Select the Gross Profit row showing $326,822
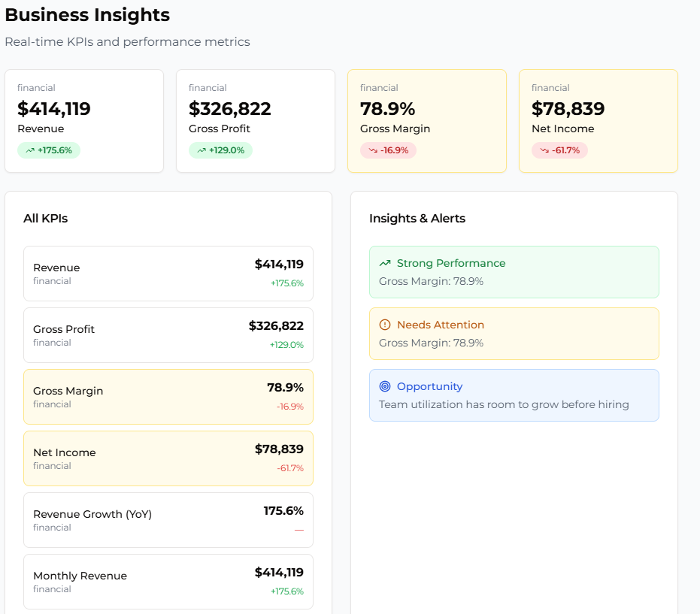700x614 pixels. tap(168, 334)
